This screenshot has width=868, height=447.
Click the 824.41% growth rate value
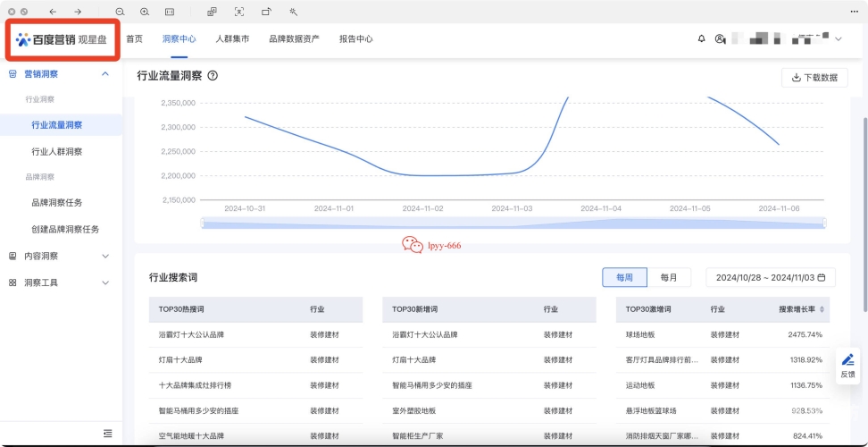[x=807, y=436]
